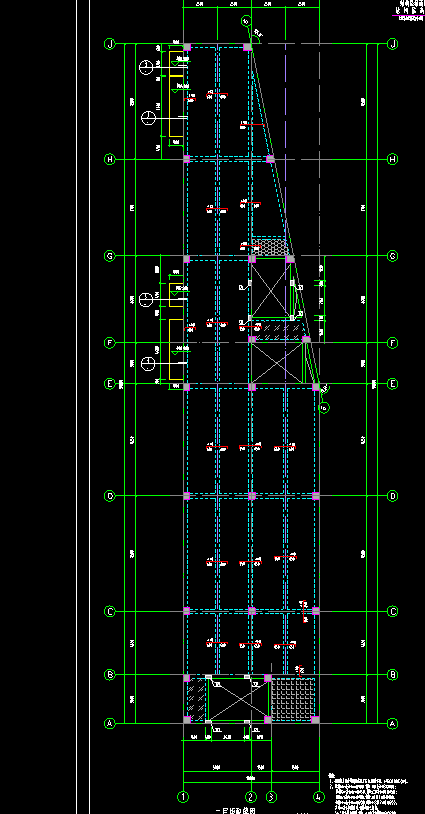Select grid bubble B on the left axis
Screen dimensions: 425x814
click(x=109, y=675)
